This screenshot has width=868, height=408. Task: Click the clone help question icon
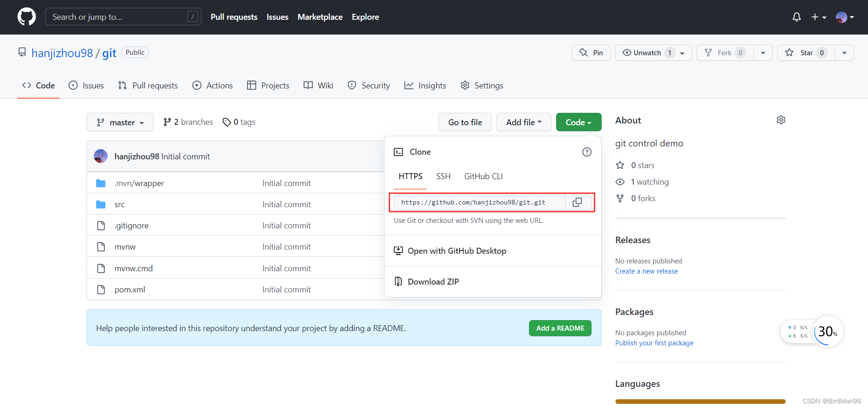pos(587,152)
